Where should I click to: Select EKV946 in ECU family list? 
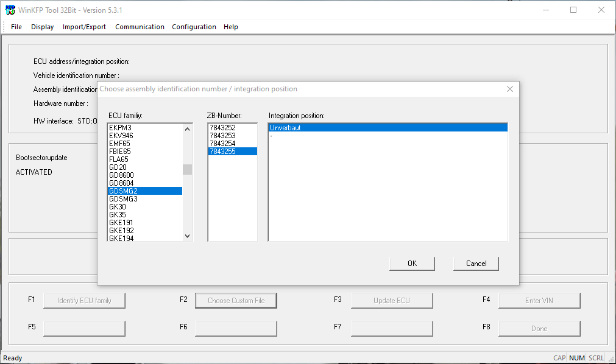(144, 136)
